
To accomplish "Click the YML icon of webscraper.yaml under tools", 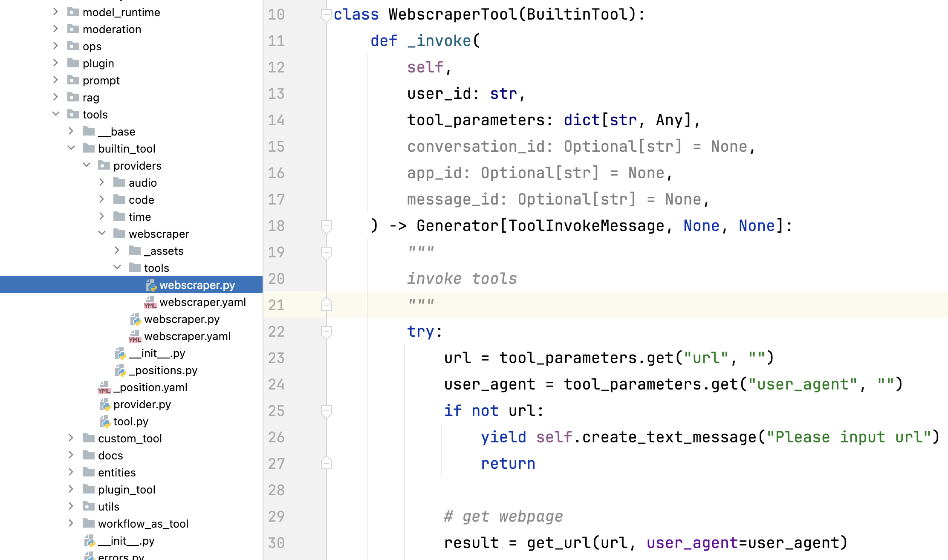I will click(x=150, y=303).
